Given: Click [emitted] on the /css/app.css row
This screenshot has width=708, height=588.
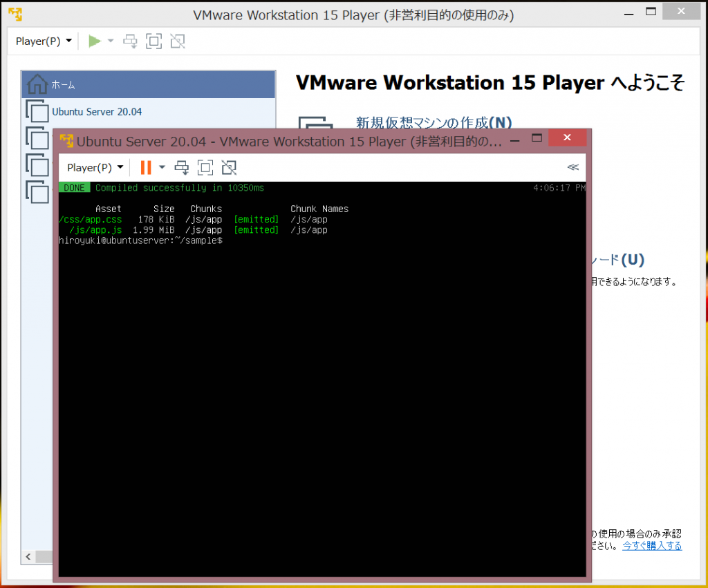Looking at the screenshot, I should click(257, 219).
